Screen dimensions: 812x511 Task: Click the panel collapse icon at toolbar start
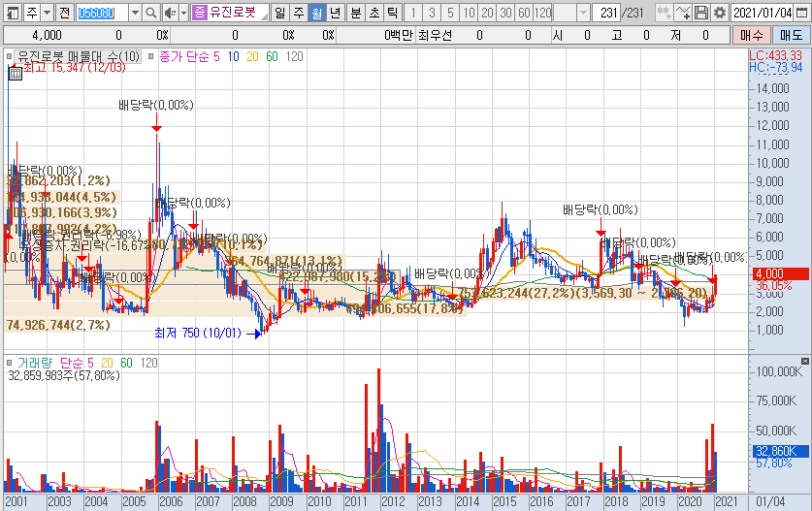point(13,13)
